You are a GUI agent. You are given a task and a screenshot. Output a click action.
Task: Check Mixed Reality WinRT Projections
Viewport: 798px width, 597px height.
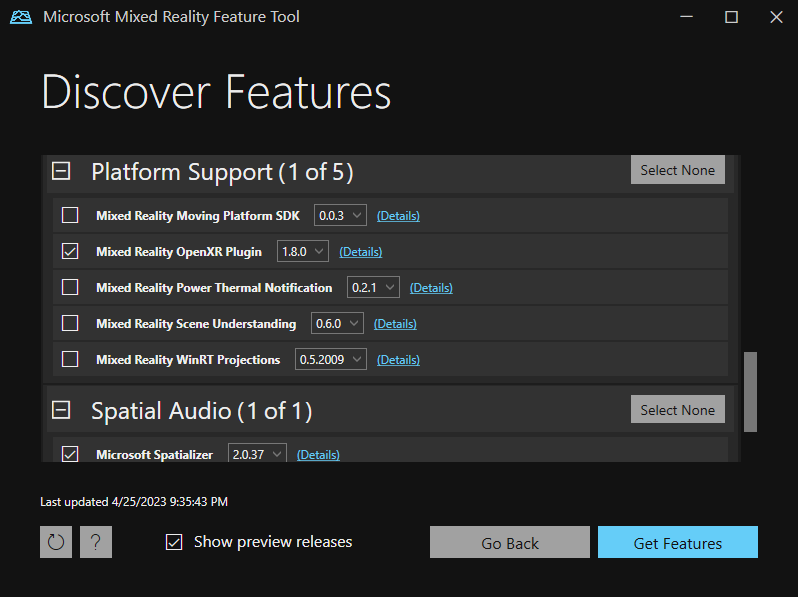tap(70, 359)
